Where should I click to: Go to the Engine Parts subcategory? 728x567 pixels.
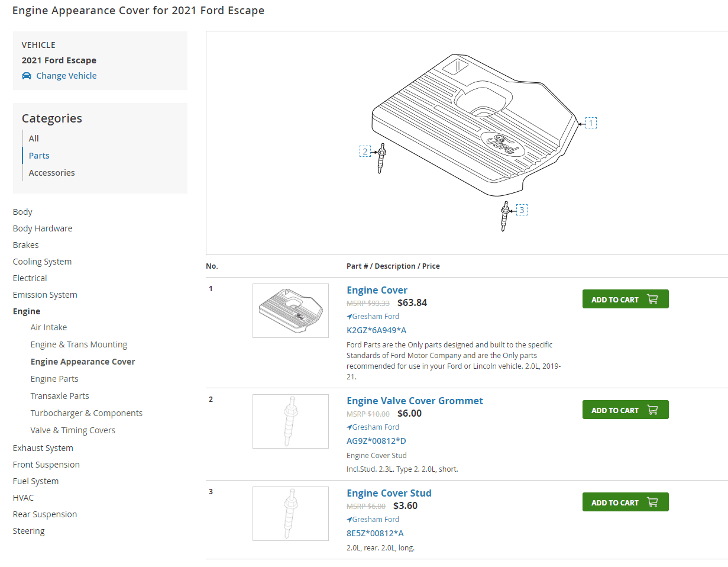54,379
